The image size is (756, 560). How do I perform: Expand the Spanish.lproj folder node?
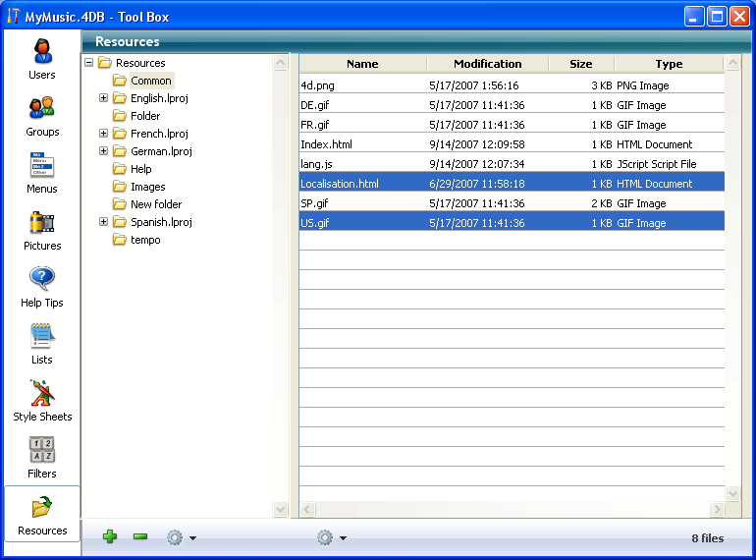point(104,222)
